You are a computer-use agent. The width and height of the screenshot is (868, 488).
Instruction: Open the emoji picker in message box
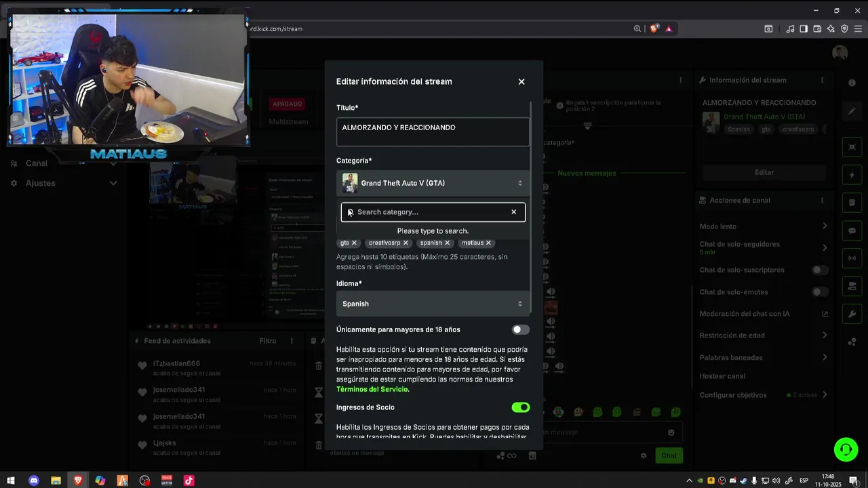[671, 432]
